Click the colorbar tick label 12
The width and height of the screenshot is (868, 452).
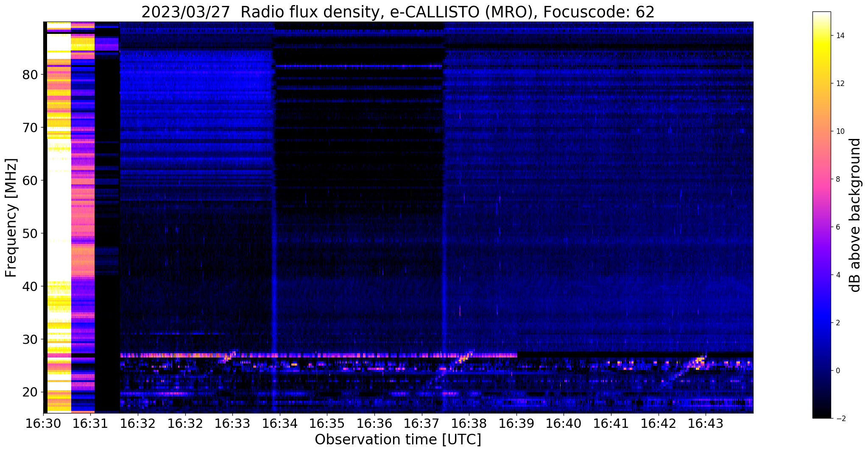[839, 83]
